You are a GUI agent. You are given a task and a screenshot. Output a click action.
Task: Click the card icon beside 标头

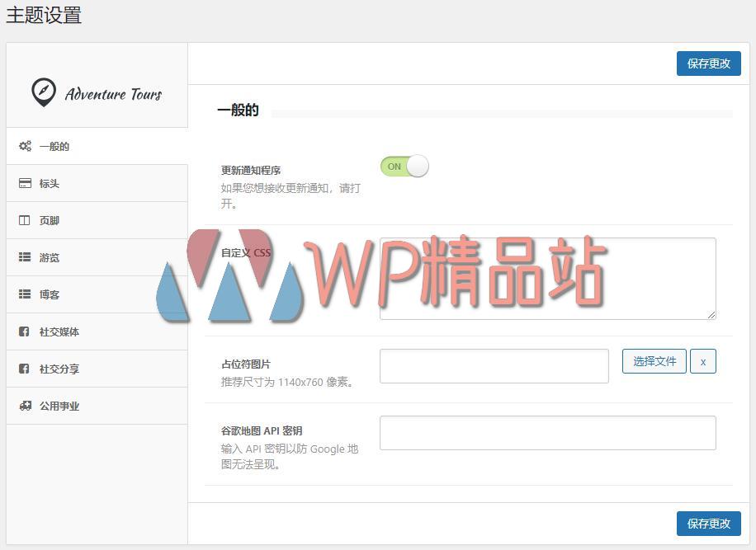[x=25, y=183]
